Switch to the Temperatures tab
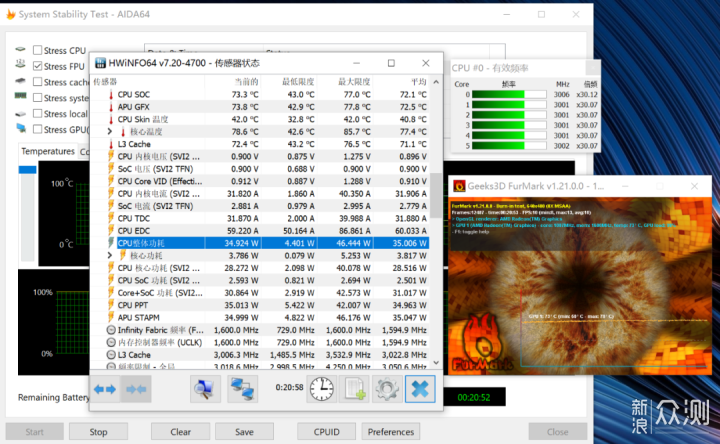This screenshot has height=444, width=720. point(48,151)
